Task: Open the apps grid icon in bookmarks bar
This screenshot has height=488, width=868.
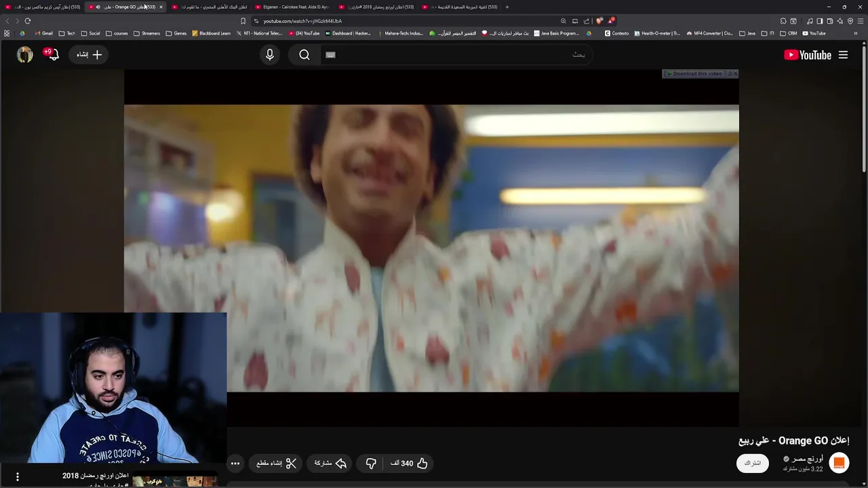Action: [x=7, y=33]
